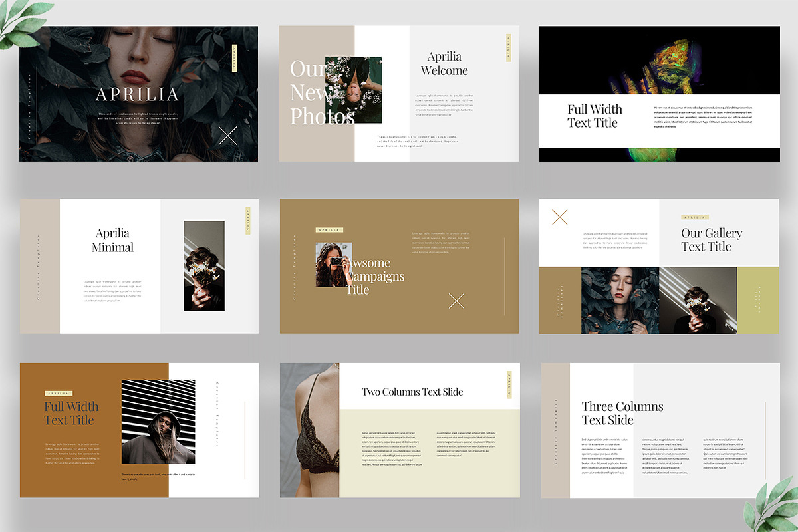Image resolution: width=798 pixels, height=532 pixels.
Task: Click the 'Our New Photos' large white text
Action: pos(322,92)
